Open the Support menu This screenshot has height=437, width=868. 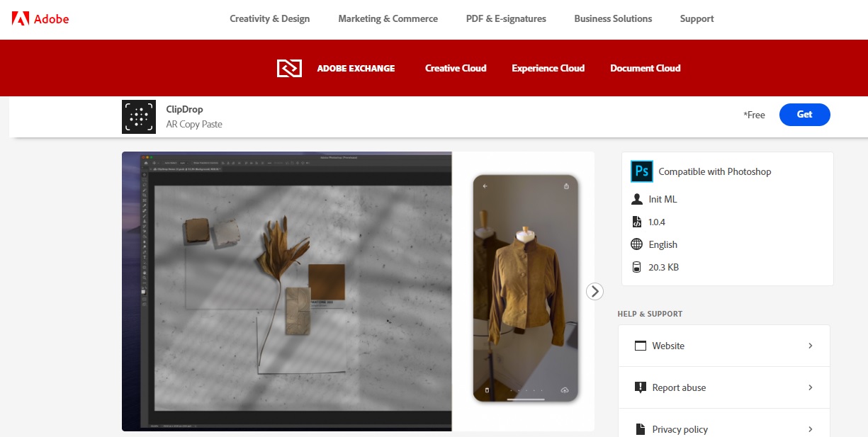point(697,18)
